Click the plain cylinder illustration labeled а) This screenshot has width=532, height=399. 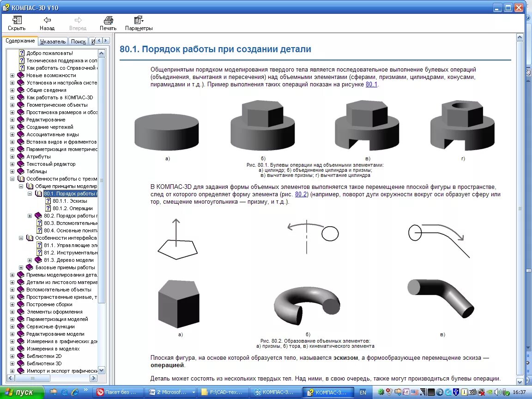tap(167, 133)
